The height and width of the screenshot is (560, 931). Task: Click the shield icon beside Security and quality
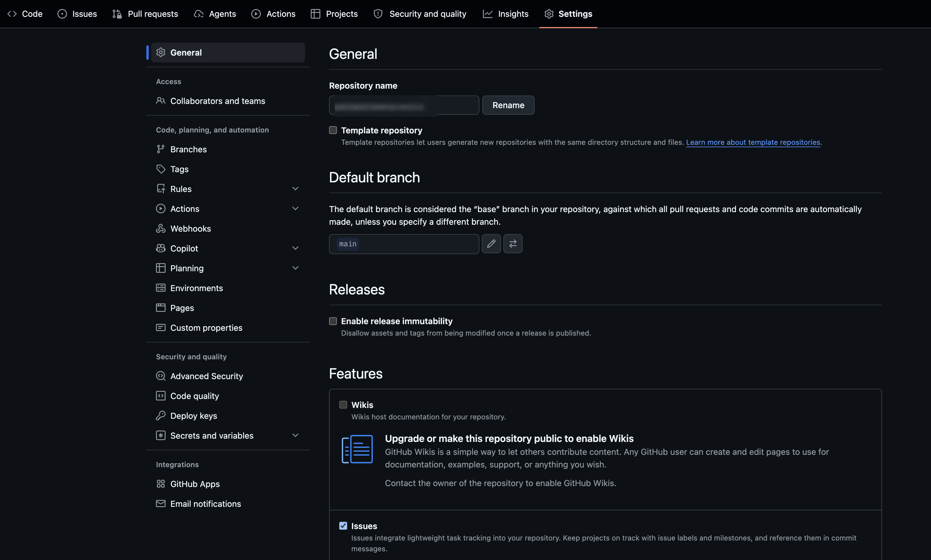click(378, 14)
